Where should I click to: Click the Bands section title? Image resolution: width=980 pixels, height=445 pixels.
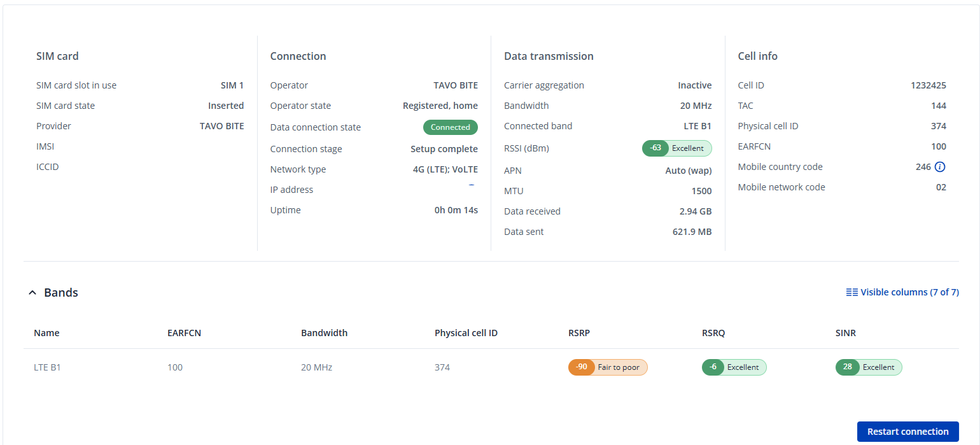[x=61, y=293]
